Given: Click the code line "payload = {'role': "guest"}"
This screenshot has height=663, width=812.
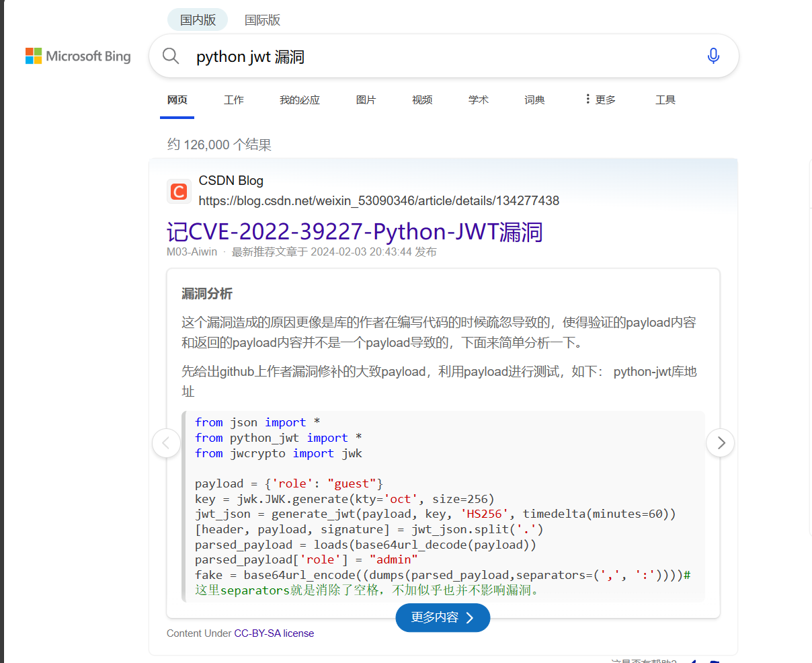Looking at the screenshot, I should (x=289, y=483).
